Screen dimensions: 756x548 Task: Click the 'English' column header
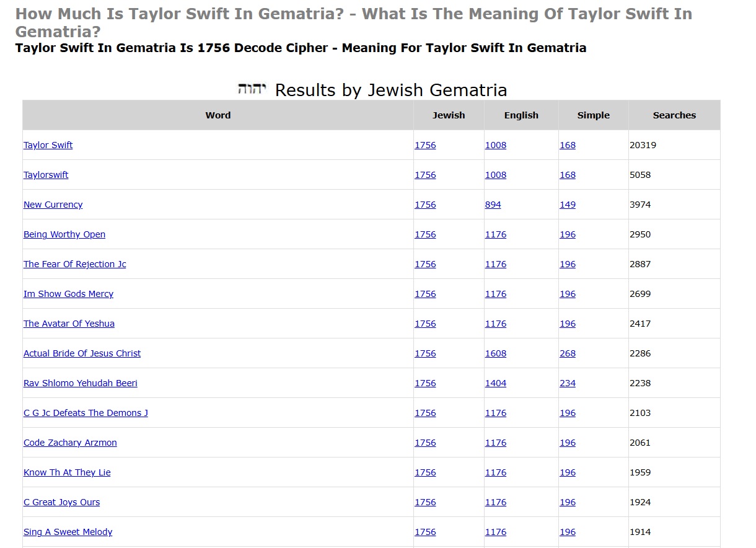tap(521, 115)
